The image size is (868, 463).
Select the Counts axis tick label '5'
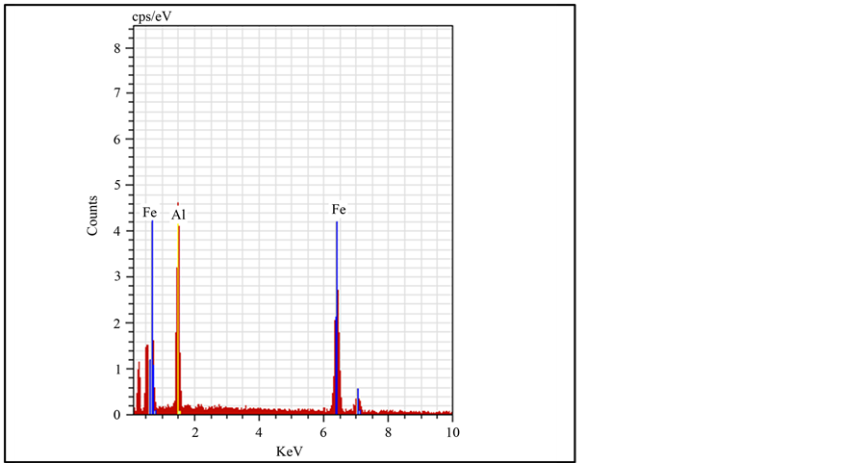tap(116, 186)
